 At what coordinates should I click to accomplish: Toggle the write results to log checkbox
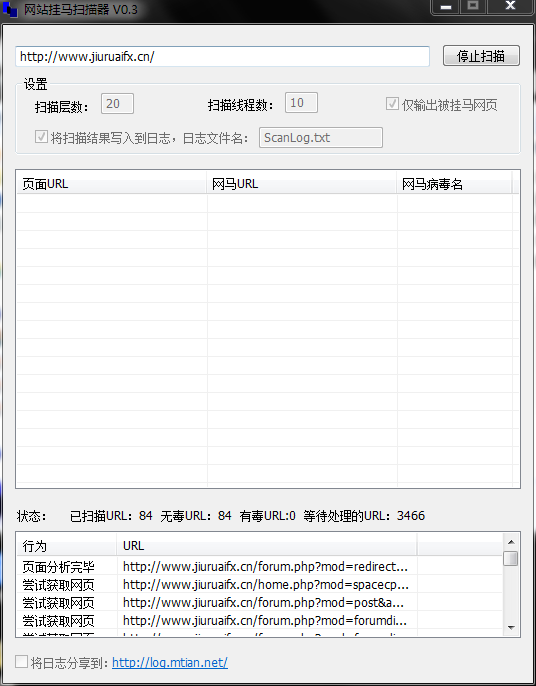pos(41,137)
